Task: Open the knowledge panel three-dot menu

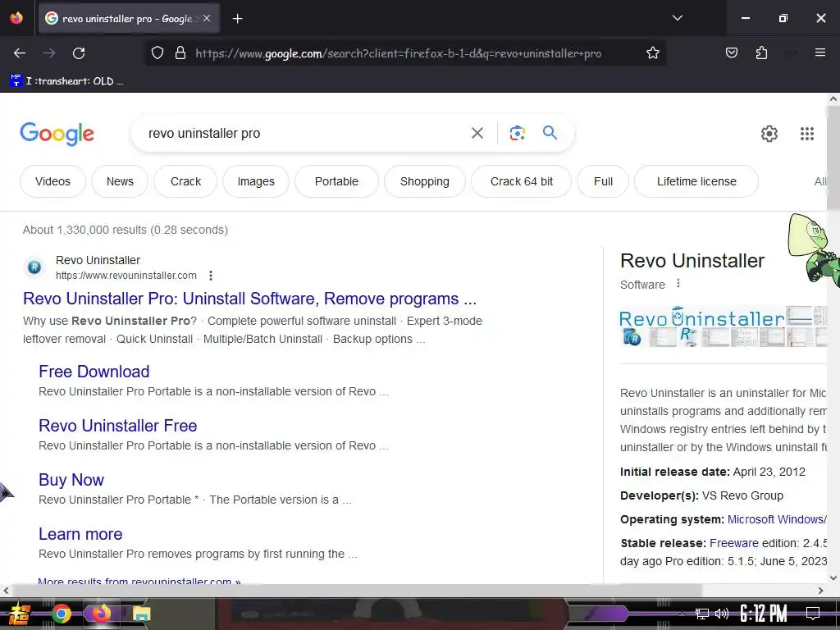Action: point(678,283)
